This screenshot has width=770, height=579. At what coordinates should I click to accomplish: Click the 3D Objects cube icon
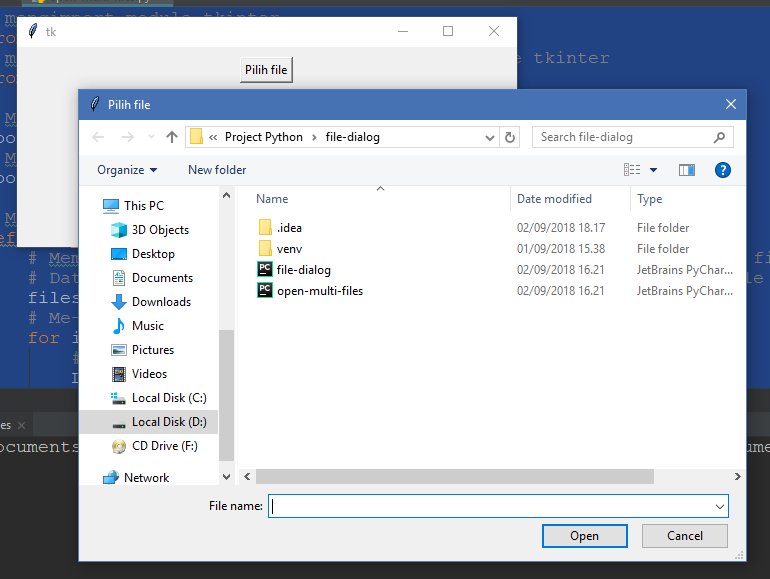point(119,230)
